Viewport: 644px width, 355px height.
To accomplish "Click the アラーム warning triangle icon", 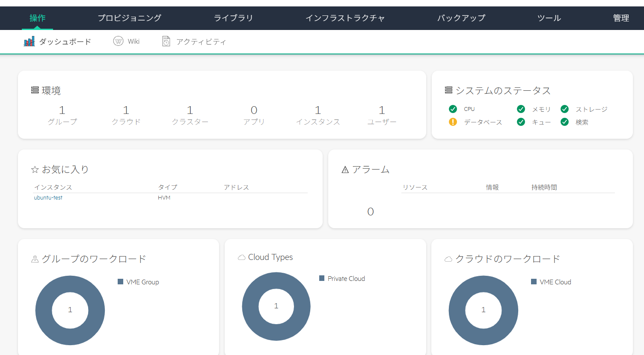I will [x=345, y=170].
